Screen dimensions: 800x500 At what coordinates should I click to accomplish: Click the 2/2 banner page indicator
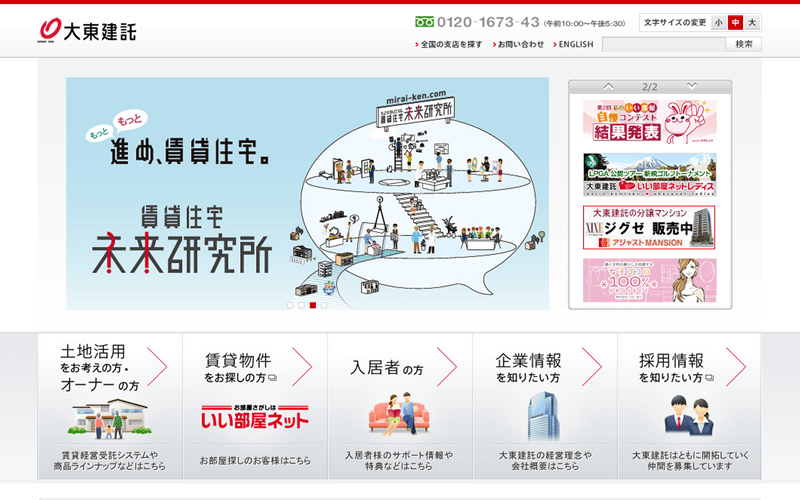coord(649,87)
